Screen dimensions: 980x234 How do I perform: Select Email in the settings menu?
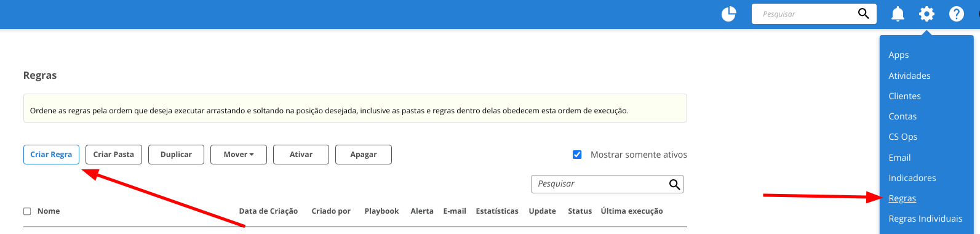[x=899, y=158]
